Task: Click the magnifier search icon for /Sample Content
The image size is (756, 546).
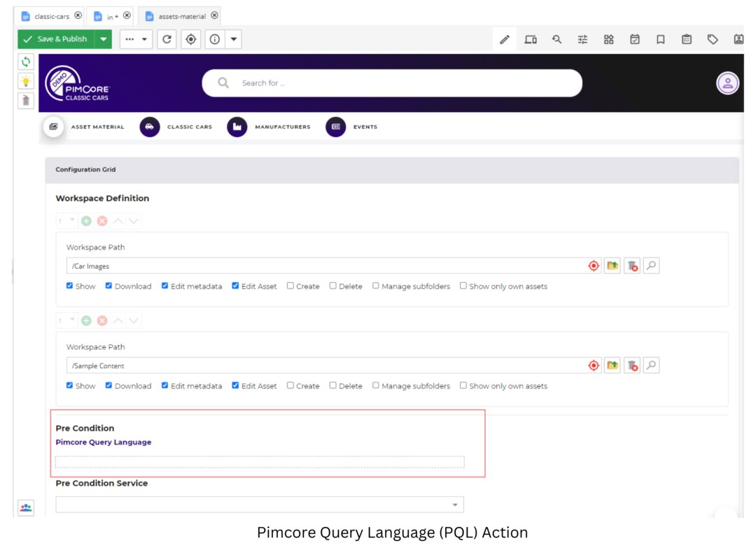Action: 652,365
